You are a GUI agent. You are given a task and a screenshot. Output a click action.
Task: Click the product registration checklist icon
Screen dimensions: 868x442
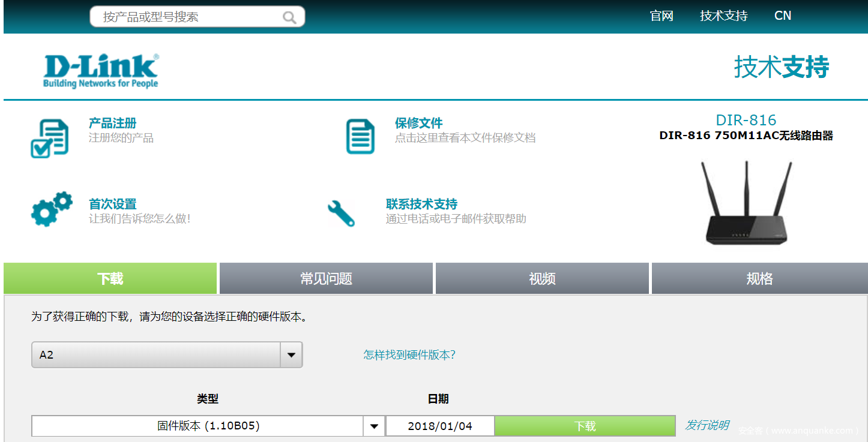pyautogui.click(x=49, y=139)
